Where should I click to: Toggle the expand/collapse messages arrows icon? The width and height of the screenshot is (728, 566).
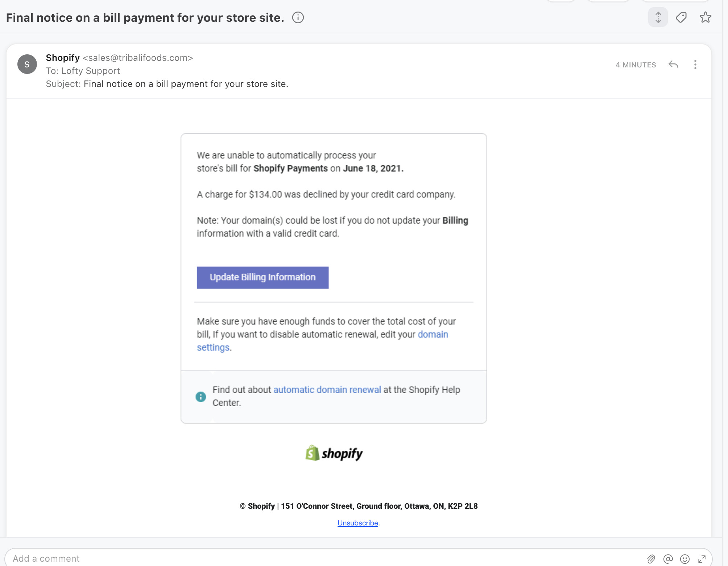[x=658, y=17]
